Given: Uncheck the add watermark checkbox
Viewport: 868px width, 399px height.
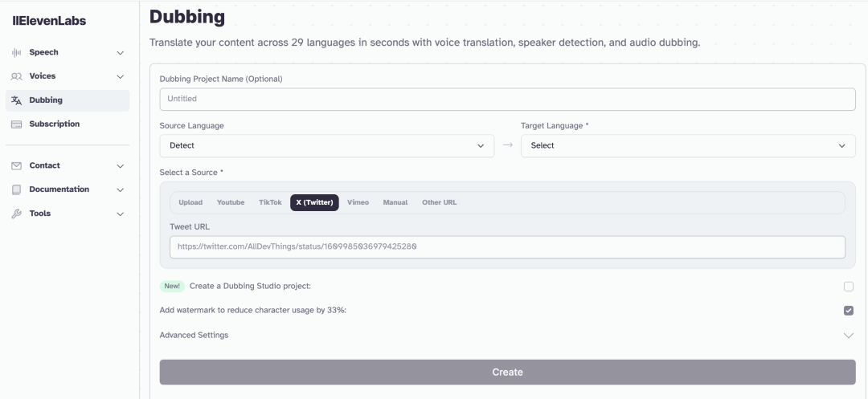Looking at the screenshot, I should tap(849, 311).
